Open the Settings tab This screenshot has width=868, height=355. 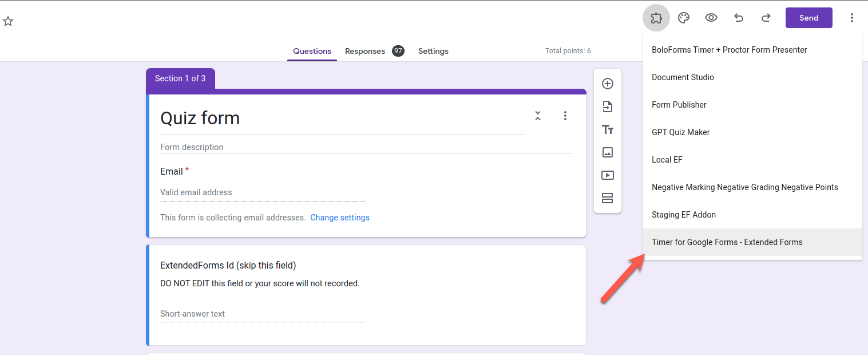point(433,51)
